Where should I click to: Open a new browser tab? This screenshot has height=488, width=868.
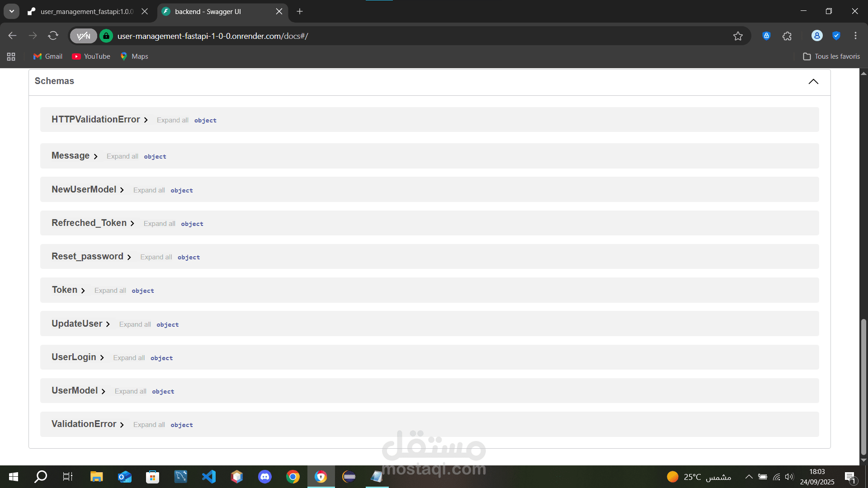pyautogui.click(x=300, y=12)
